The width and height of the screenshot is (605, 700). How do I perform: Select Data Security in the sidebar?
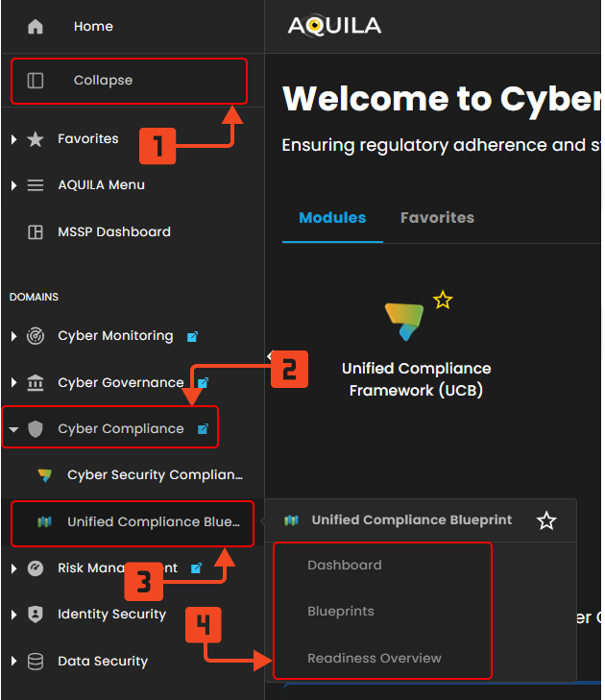pos(102,662)
